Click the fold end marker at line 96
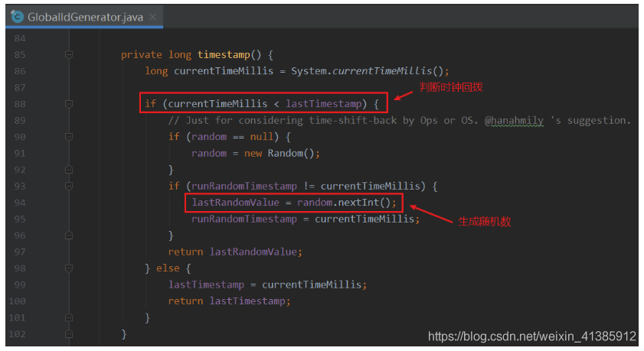Viewport: 644px width, 351px height. (69, 236)
